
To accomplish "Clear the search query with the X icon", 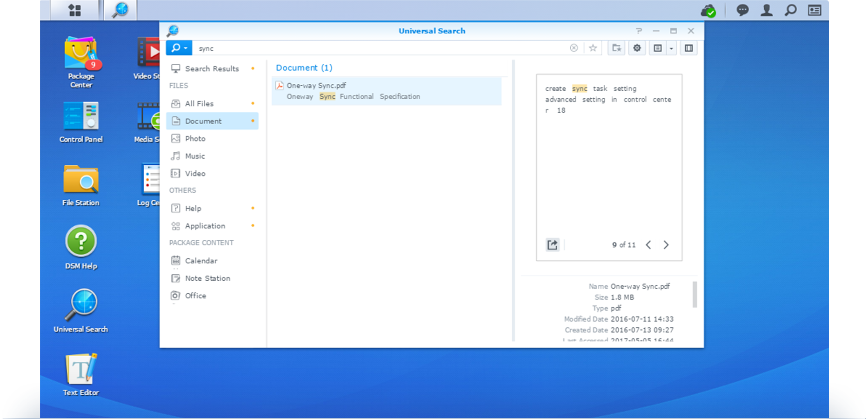I will pyautogui.click(x=574, y=48).
